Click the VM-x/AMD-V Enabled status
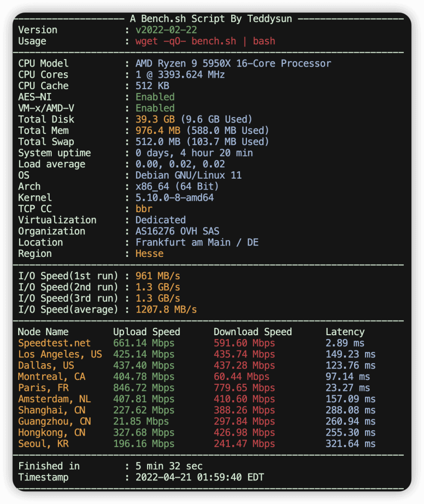 tap(155, 108)
